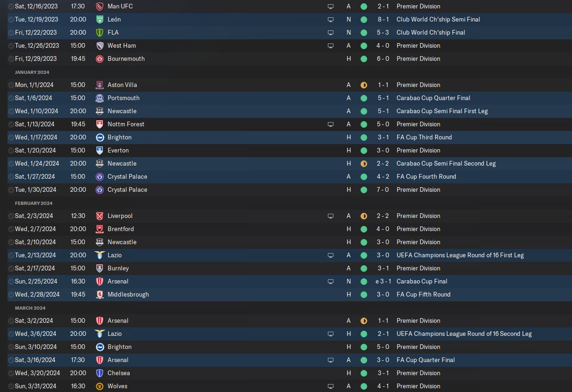
Task: Toggle the check mark beside Tue, 12/19/2023 fixture
Action: click(x=11, y=19)
